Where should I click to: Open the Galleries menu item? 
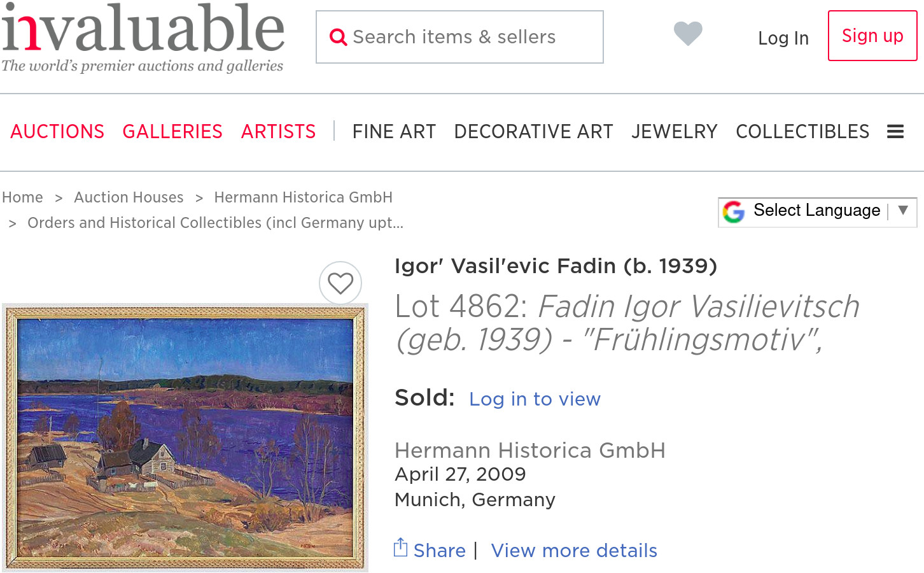[x=172, y=132]
